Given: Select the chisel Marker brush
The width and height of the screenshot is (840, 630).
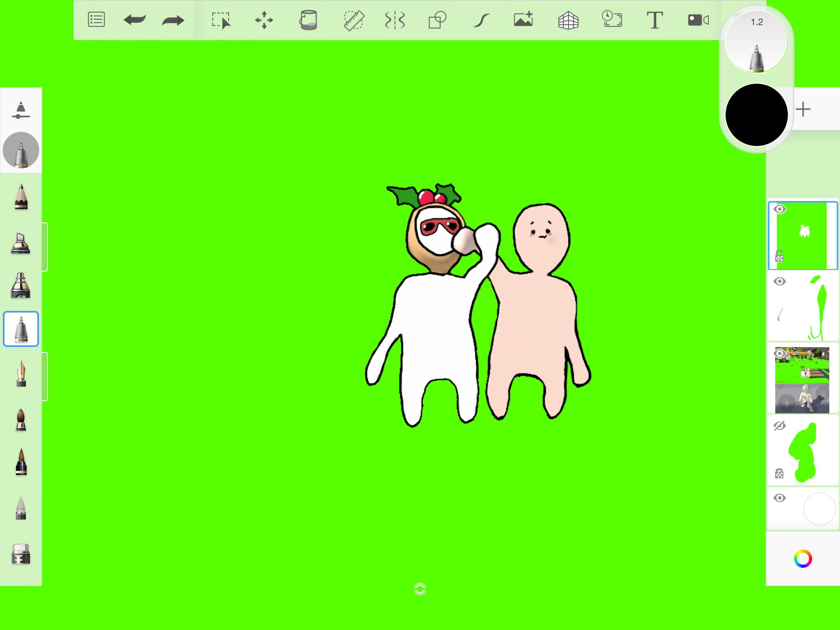Looking at the screenshot, I should [x=21, y=243].
